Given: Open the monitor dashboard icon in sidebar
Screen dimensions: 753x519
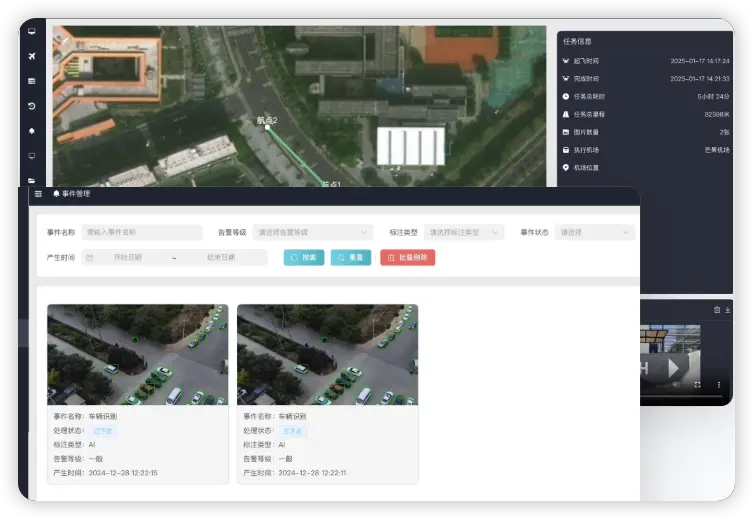Looking at the screenshot, I should tap(32, 31).
